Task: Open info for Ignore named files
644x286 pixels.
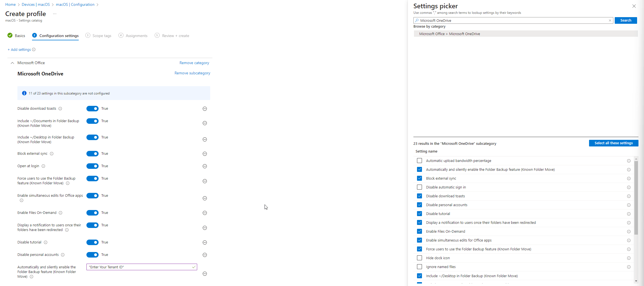Action: click(x=629, y=267)
